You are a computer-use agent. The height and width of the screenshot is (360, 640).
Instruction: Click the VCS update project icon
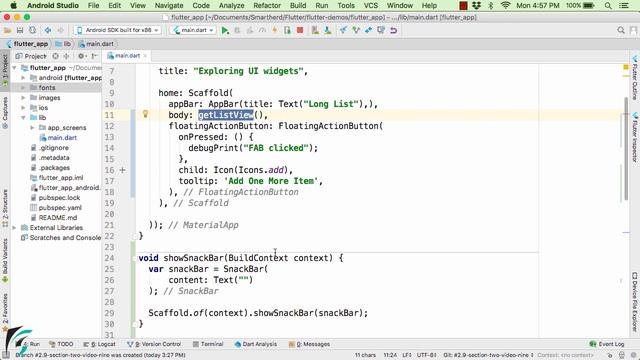coord(343,30)
